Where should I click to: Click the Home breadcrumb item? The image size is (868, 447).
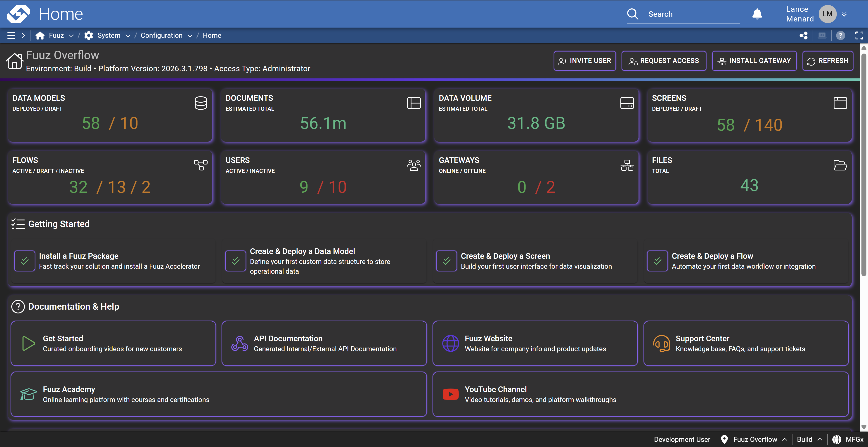point(212,35)
